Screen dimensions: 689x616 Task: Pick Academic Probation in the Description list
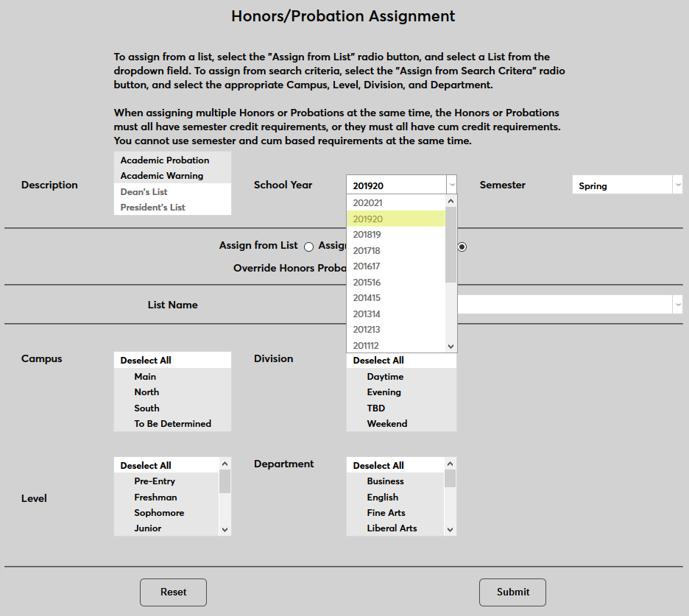163,160
